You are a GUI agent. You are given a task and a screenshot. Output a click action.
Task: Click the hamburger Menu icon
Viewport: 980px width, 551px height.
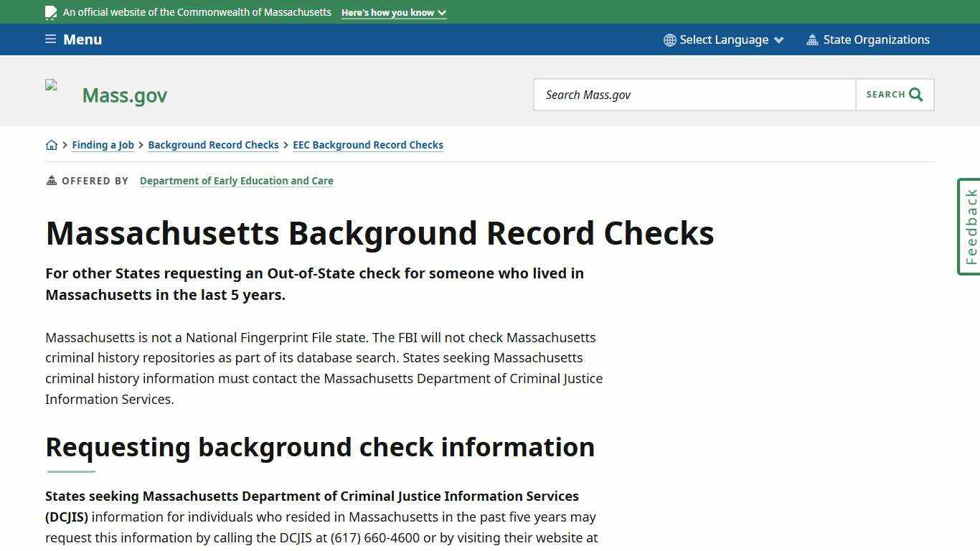[x=50, y=39]
